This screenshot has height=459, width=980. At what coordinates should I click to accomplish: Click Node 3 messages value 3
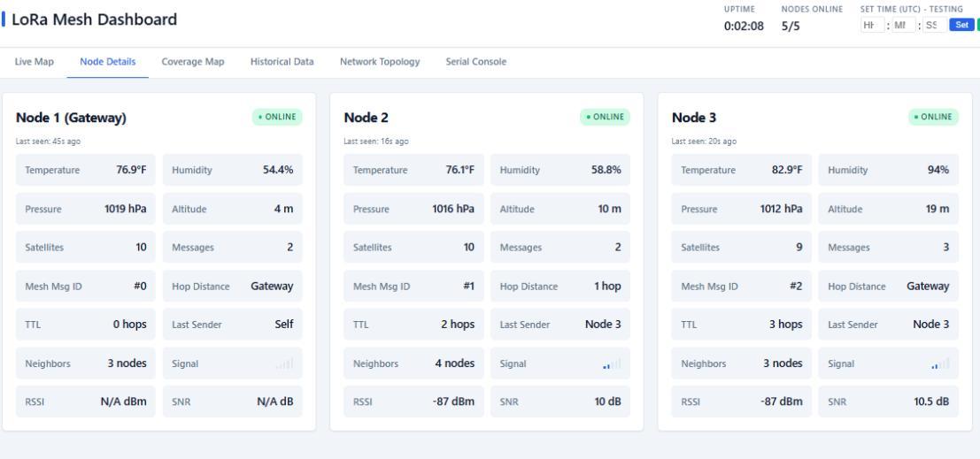pyautogui.click(x=945, y=248)
